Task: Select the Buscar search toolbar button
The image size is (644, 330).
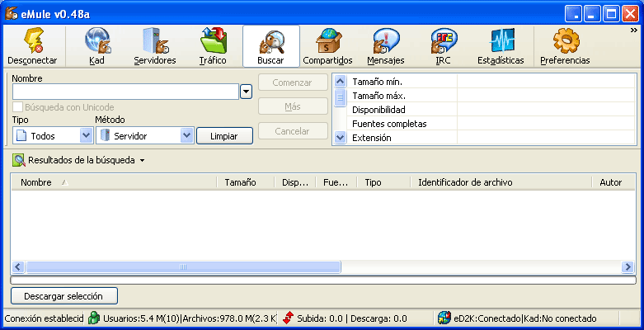Action: coord(271,46)
